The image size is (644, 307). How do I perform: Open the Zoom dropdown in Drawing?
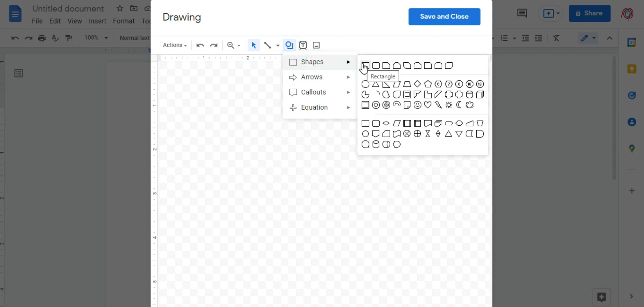coord(234,45)
